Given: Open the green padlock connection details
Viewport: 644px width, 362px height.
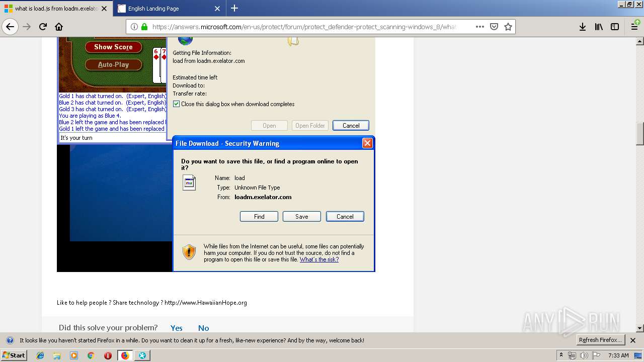Looking at the screenshot, I should pyautogui.click(x=144, y=27).
